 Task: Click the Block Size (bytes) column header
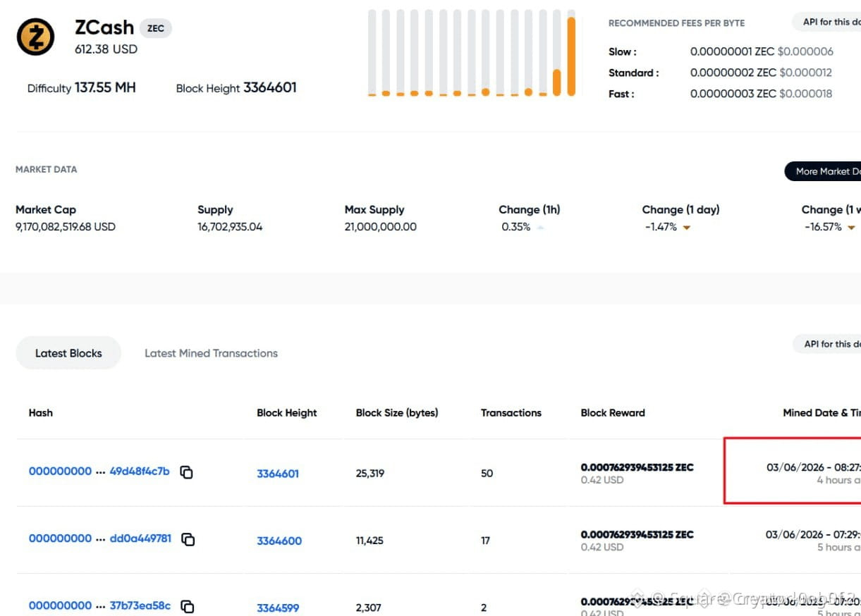click(397, 413)
